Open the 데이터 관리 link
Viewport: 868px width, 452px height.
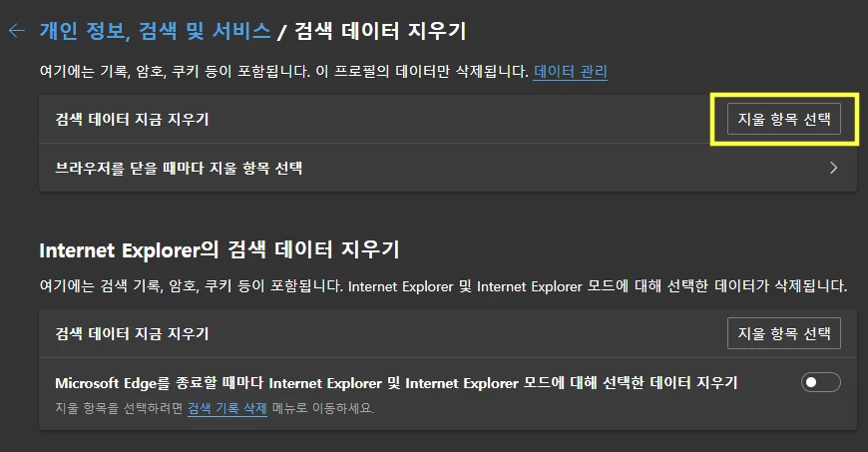[x=570, y=72]
